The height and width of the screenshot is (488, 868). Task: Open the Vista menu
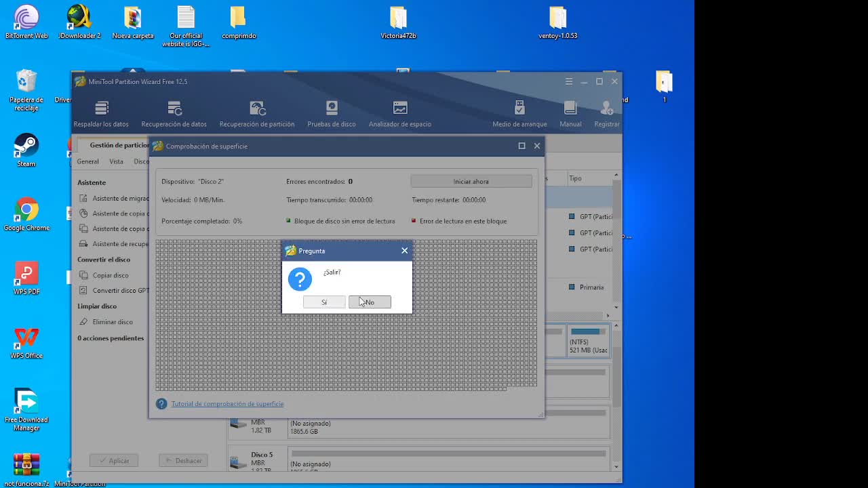[117, 161]
